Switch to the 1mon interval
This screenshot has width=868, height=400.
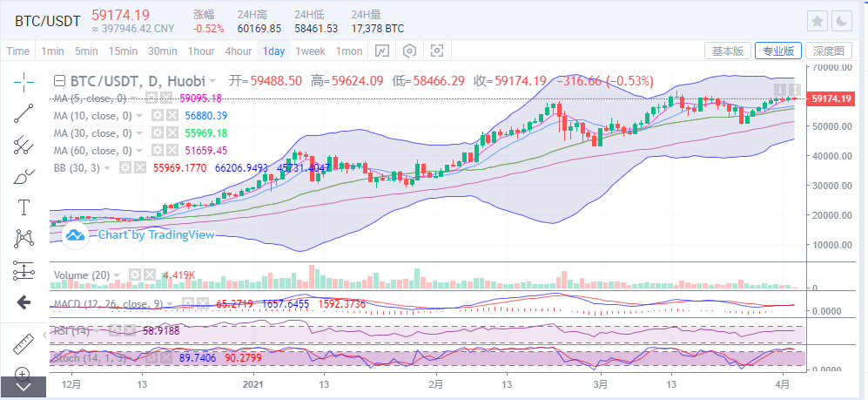(349, 51)
